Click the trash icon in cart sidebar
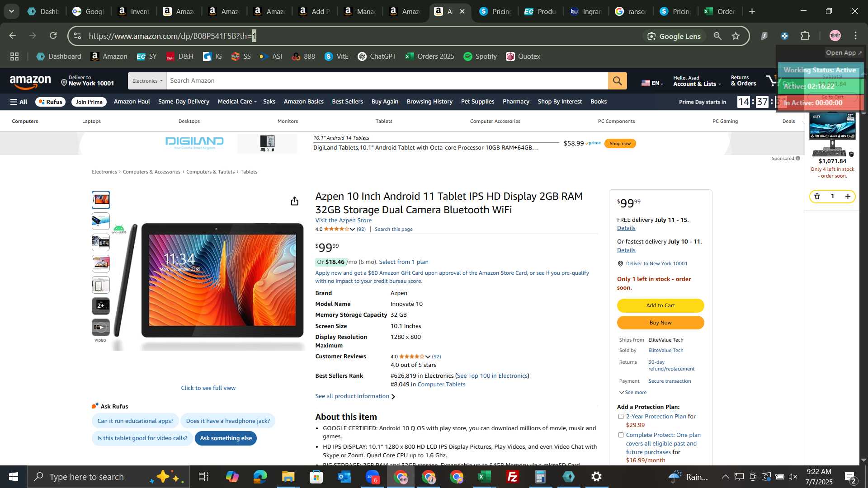Viewport: 868px width, 488px height. (817, 196)
